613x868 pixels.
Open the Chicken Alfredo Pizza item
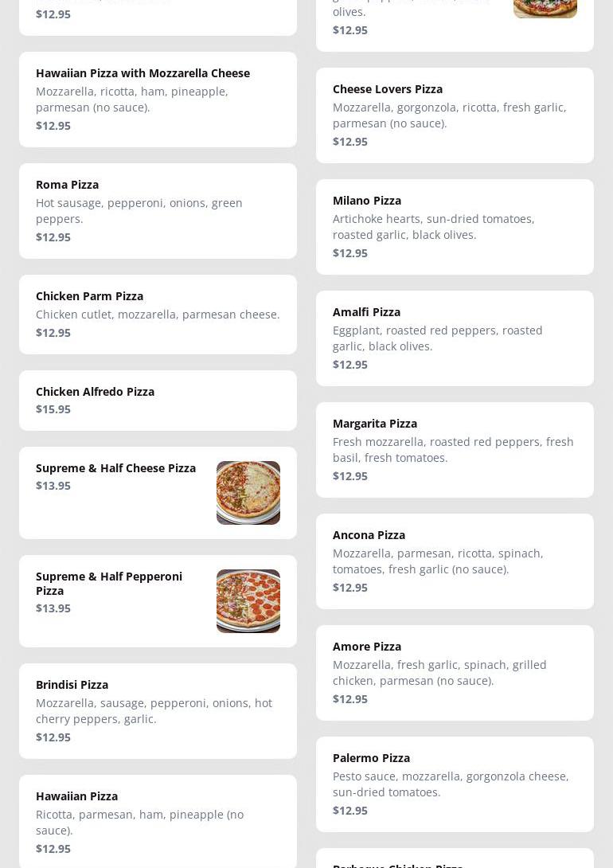pyautogui.click(x=158, y=400)
